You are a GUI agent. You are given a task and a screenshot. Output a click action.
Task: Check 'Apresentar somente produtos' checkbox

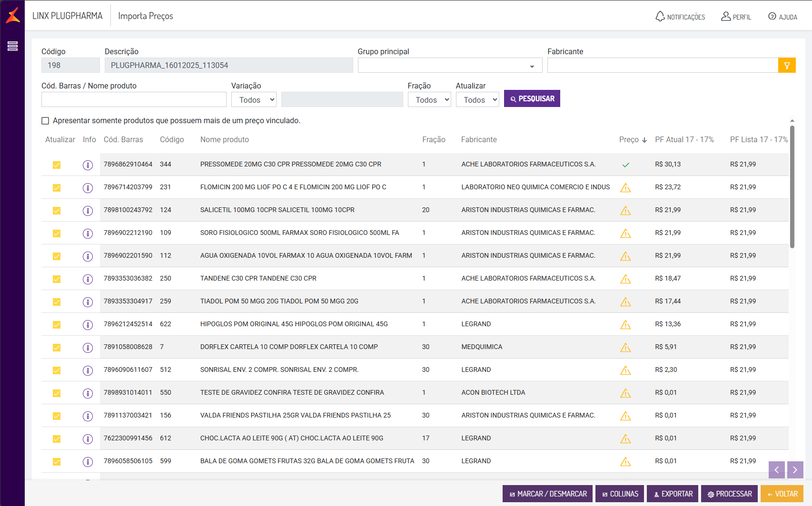[x=45, y=121]
